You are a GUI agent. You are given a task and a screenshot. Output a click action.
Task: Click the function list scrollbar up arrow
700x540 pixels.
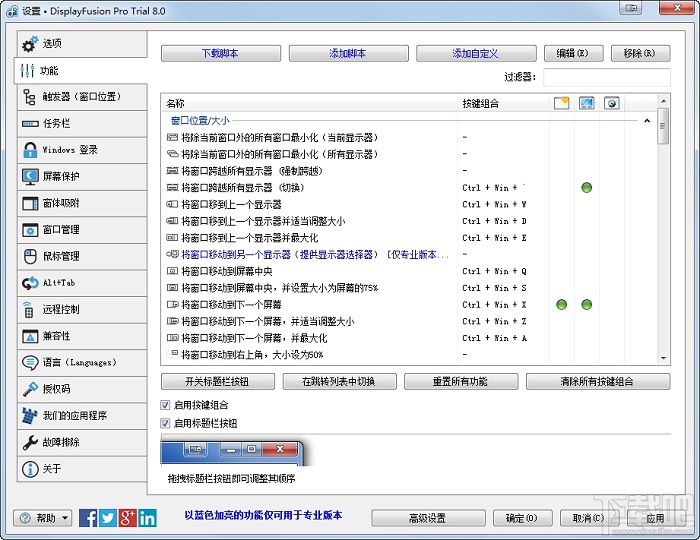pyautogui.click(x=663, y=102)
